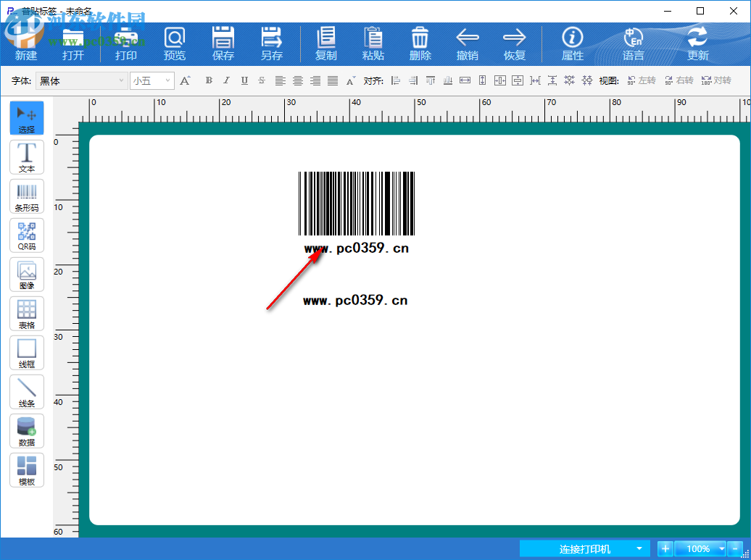Screen dimensions: 751x560
Task: Rotate view with 右转 button
Action: pos(679,80)
